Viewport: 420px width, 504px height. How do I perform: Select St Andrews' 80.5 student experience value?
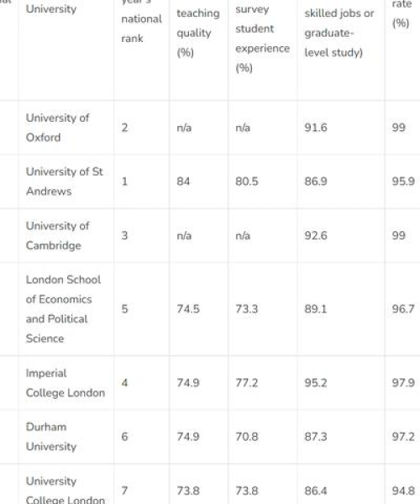[x=246, y=181]
